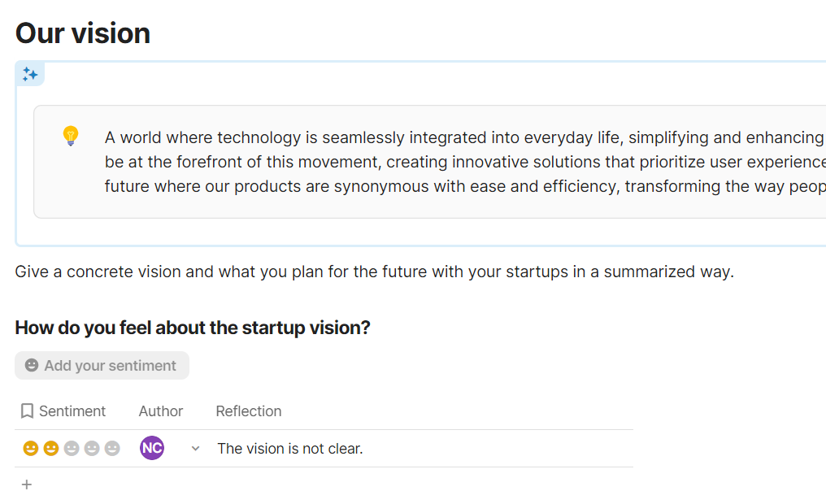Click the Author column header
The height and width of the screenshot is (504, 826).
click(x=161, y=411)
